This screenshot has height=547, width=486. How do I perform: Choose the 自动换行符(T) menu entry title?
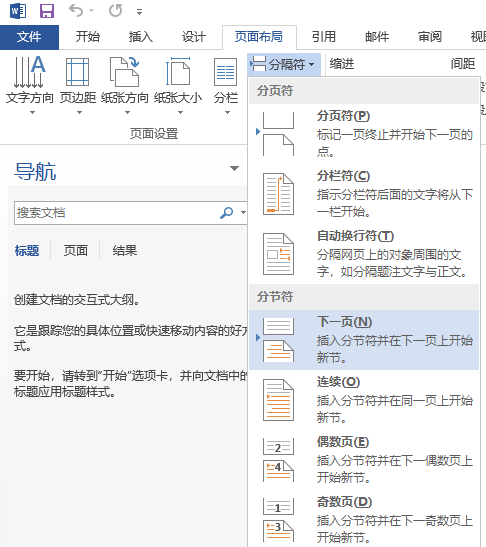(x=355, y=236)
